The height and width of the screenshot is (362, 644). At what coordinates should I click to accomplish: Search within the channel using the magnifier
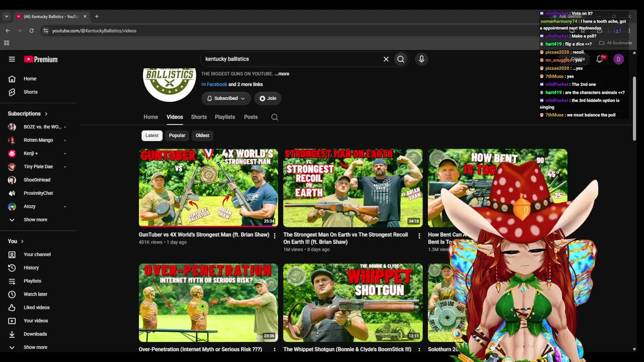(x=275, y=117)
